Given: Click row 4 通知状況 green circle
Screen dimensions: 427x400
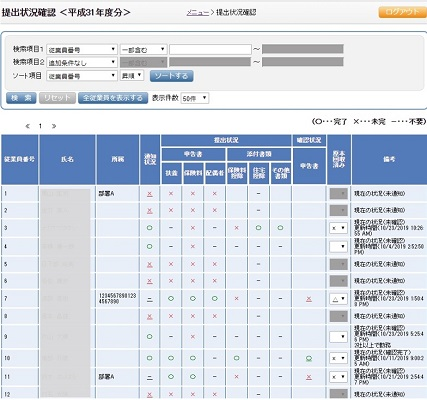Looking at the screenshot, I should [x=150, y=246].
